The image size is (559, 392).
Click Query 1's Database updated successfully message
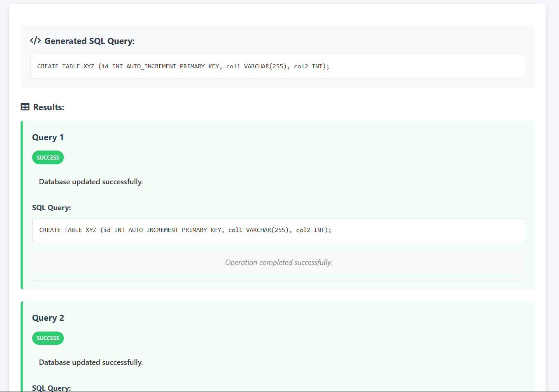[x=91, y=182]
